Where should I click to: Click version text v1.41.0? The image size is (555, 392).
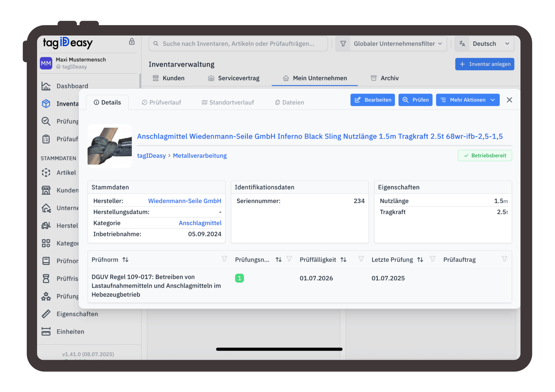(x=88, y=354)
